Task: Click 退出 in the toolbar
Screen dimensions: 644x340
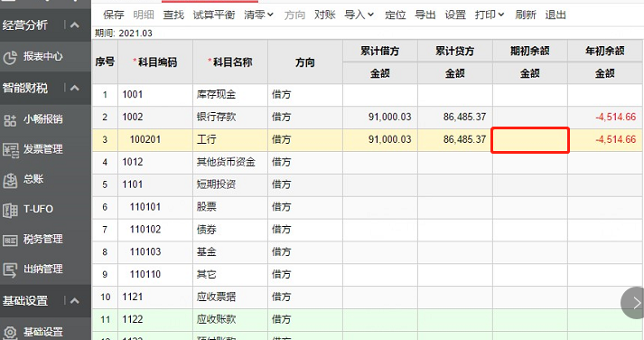Action: (555, 14)
